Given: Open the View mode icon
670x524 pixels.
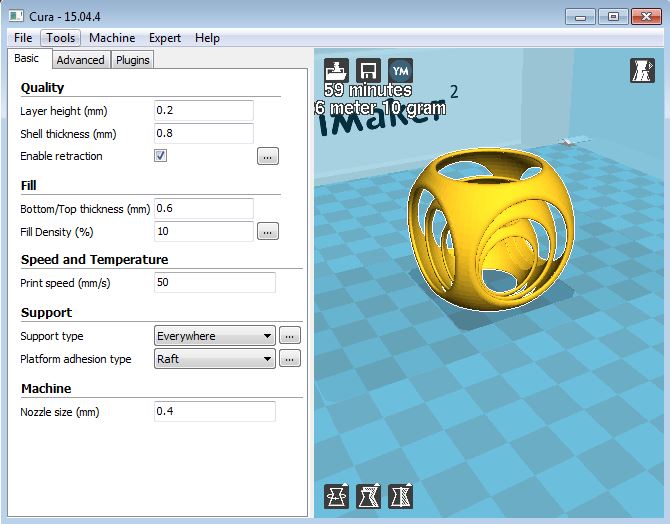Looking at the screenshot, I should 642,71.
